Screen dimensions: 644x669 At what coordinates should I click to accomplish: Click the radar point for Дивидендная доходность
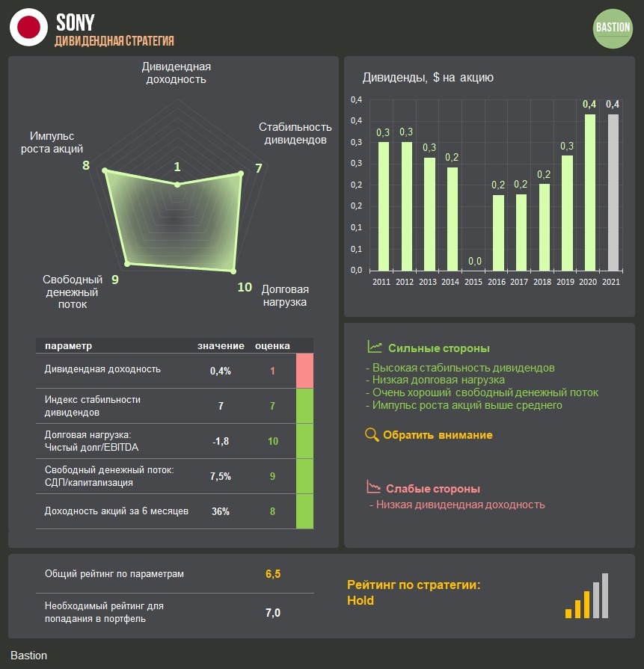click(x=177, y=185)
